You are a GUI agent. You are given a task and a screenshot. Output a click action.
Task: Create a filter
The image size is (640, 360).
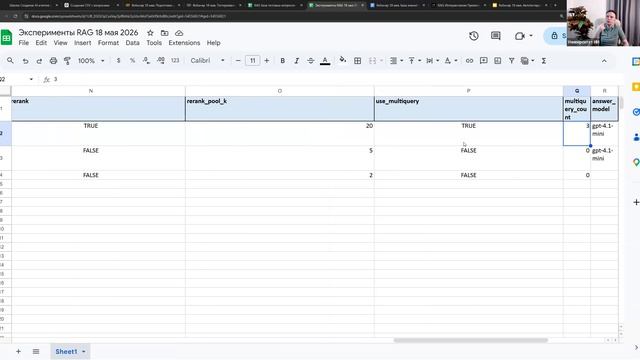pos(511,60)
